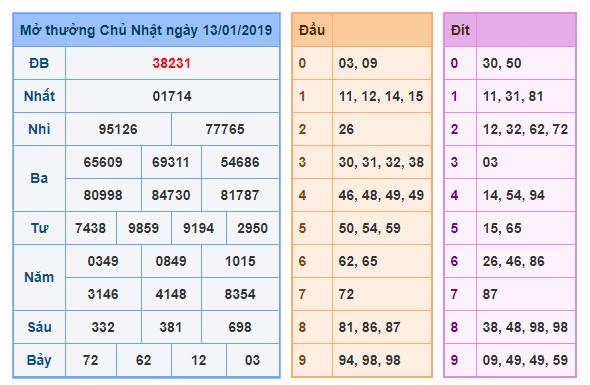Click Ba prize number 54686
The image size is (590, 385).
240,162
